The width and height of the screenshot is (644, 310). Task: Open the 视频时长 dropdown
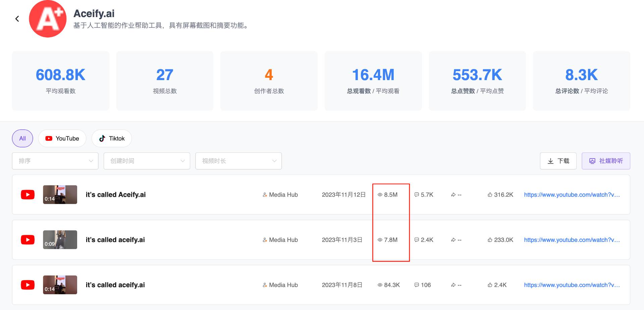point(238,161)
